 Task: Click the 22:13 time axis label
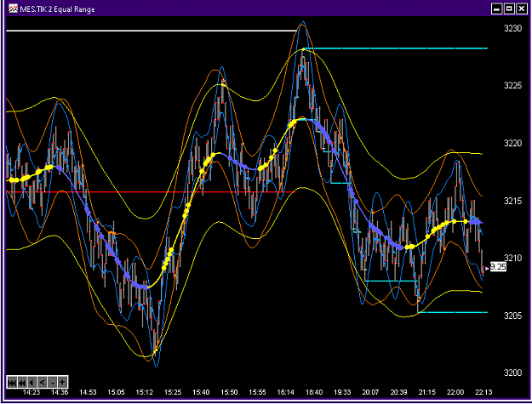click(483, 392)
